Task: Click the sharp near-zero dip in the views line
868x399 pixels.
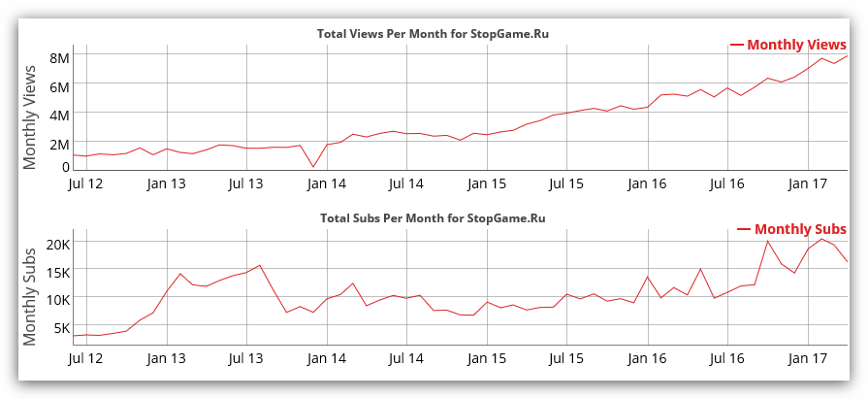Action: click(313, 167)
